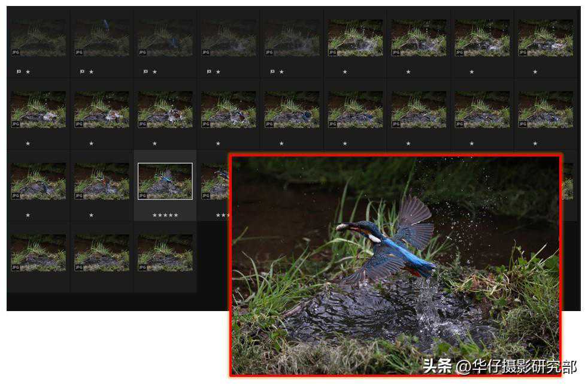Select the first thumbnail in the third row
Image resolution: width=588 pixels, height=386 pixels.
coord(38,181)
